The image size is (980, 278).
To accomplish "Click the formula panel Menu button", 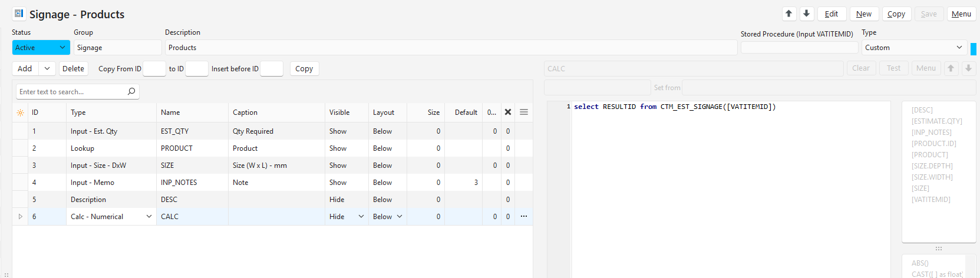I will (926, 68).
